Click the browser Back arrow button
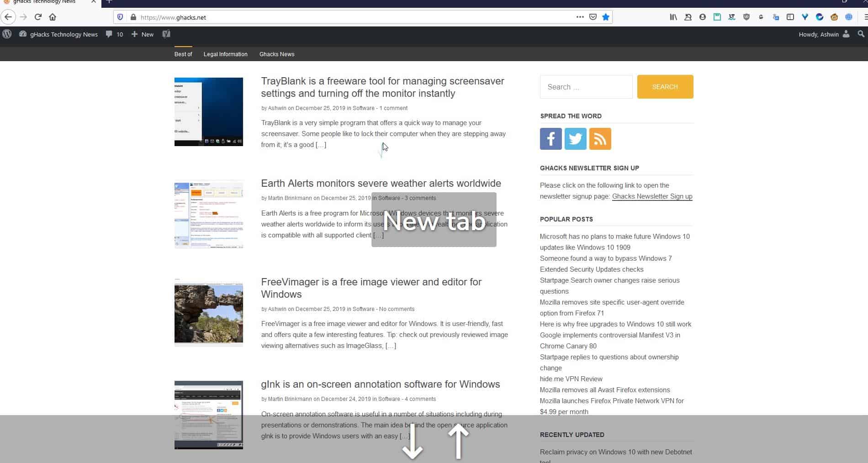Screen dimensions: 868x463 [8, 17]
